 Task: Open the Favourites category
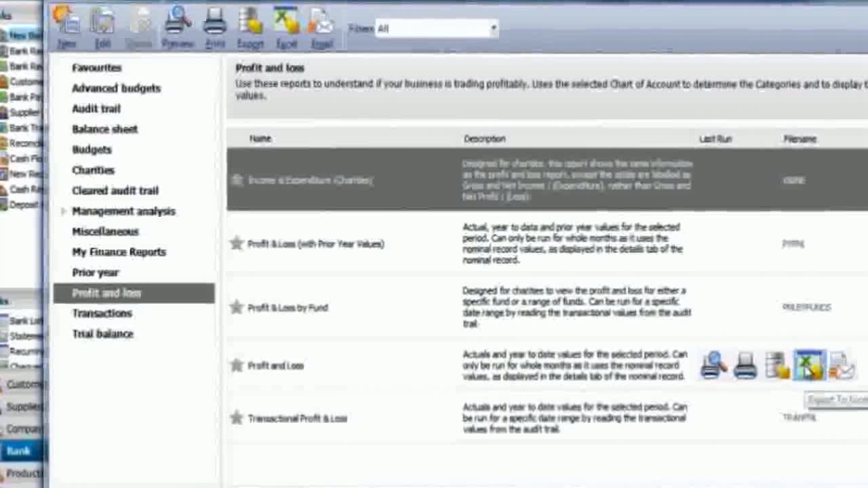click(97, 68)
